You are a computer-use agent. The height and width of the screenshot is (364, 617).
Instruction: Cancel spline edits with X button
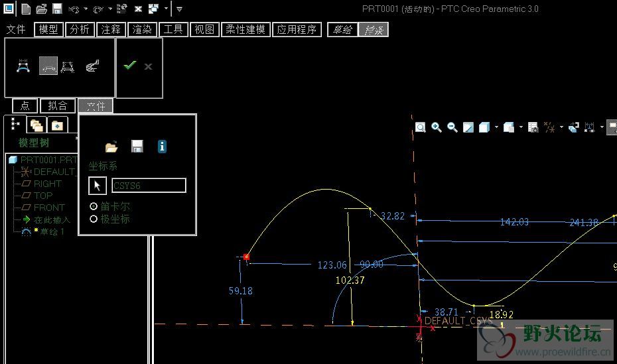click(148, 66)
